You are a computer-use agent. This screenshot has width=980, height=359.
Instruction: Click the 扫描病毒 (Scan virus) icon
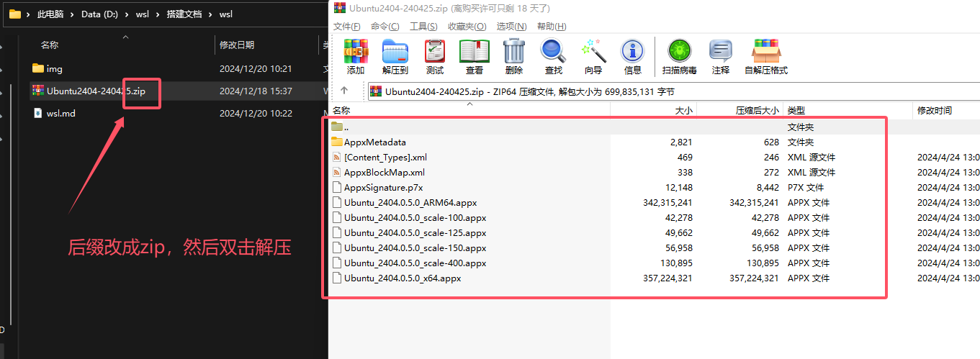click(679, 51)
